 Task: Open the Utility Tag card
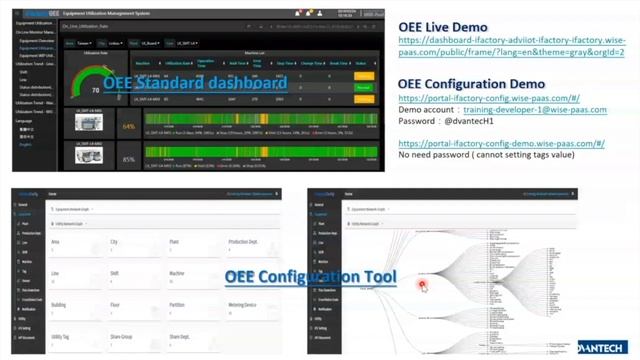click(76, 341)
